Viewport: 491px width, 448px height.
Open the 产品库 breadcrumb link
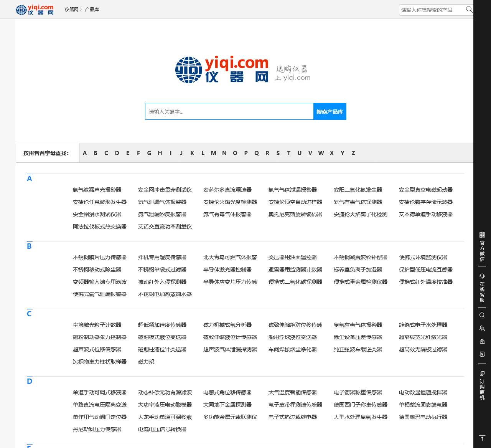pyautogui.click(x=92, y=10)
